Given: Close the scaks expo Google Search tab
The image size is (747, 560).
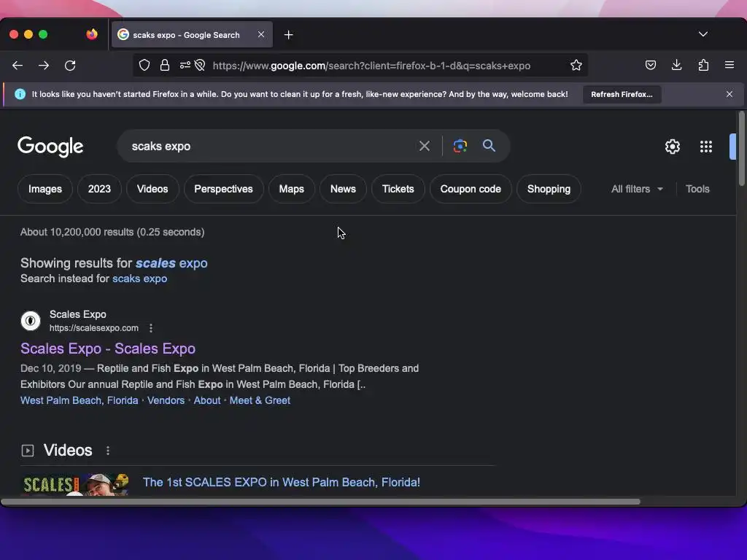Looking at the screenshot, I should 261,34.
